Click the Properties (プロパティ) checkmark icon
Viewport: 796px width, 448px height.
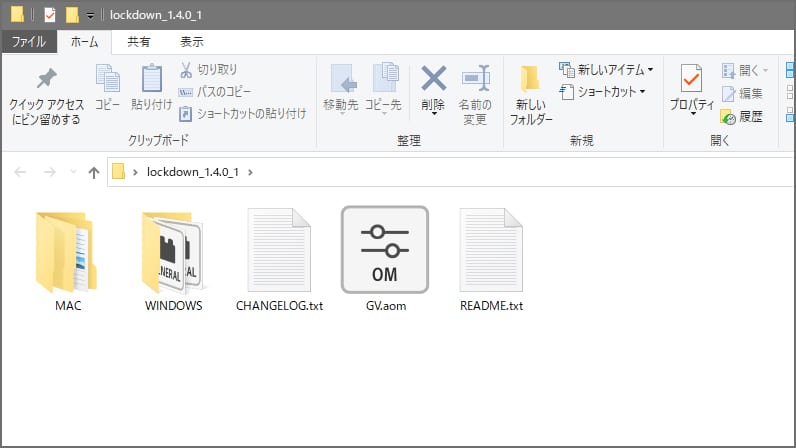coord(691,79)
